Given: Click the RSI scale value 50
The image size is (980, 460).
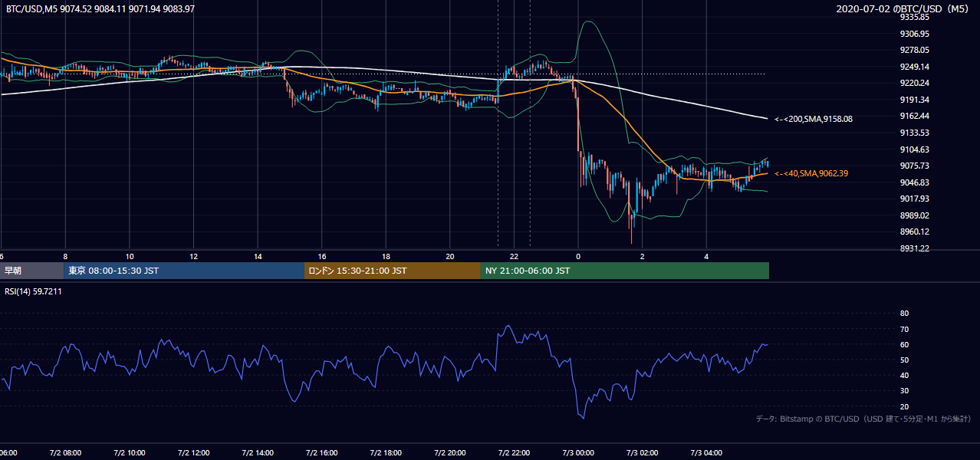Looking at the screenshot, I should pyautogui.click(x=904, y=360).
